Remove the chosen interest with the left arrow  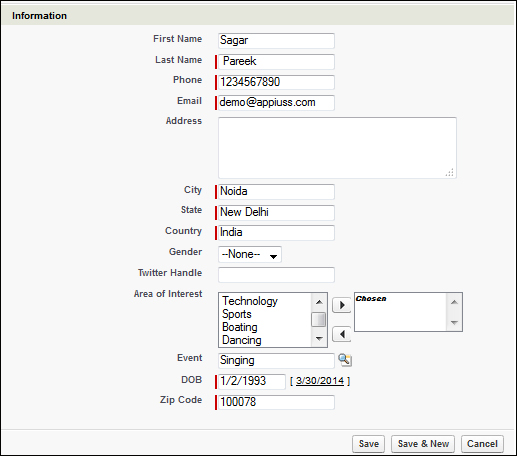[x=342, y=334]
